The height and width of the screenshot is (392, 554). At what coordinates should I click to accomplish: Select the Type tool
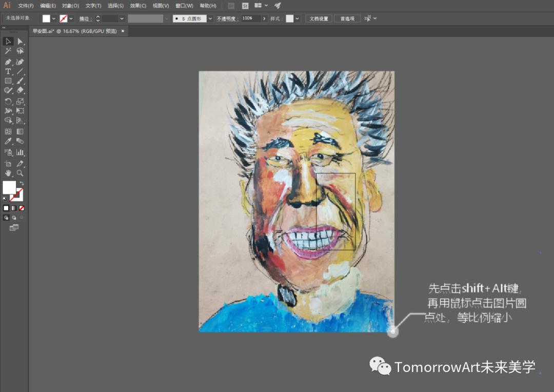(8, 71)
